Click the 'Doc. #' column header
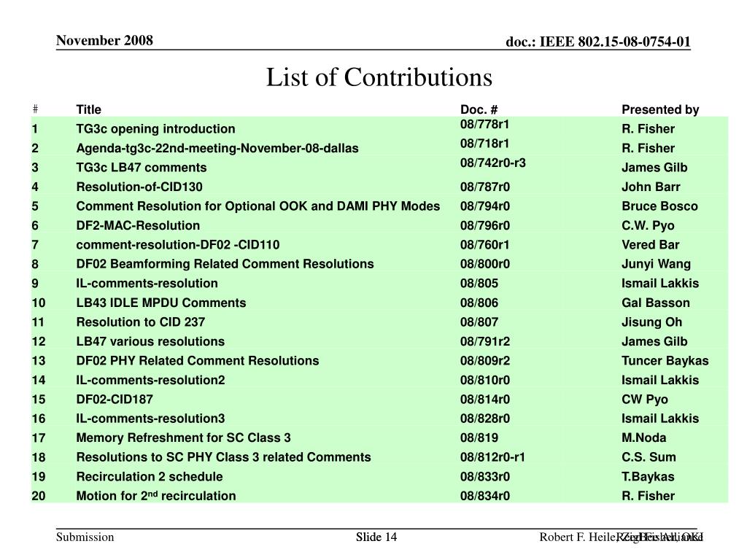747x560 pixels. point(479,109)
